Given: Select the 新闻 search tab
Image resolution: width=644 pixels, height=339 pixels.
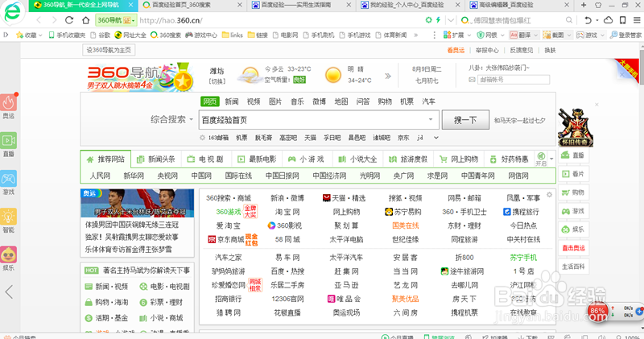Looking at the screenshot, I should pos(232,101).
